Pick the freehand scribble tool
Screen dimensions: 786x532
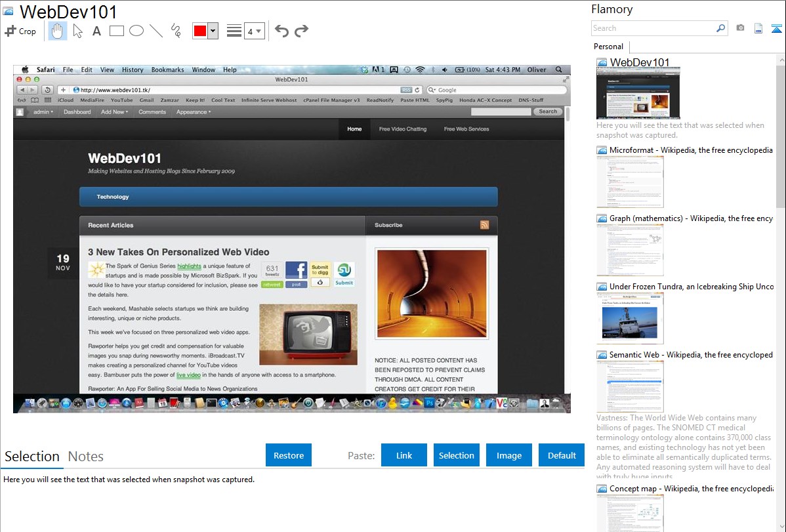(x=176, y=31)
